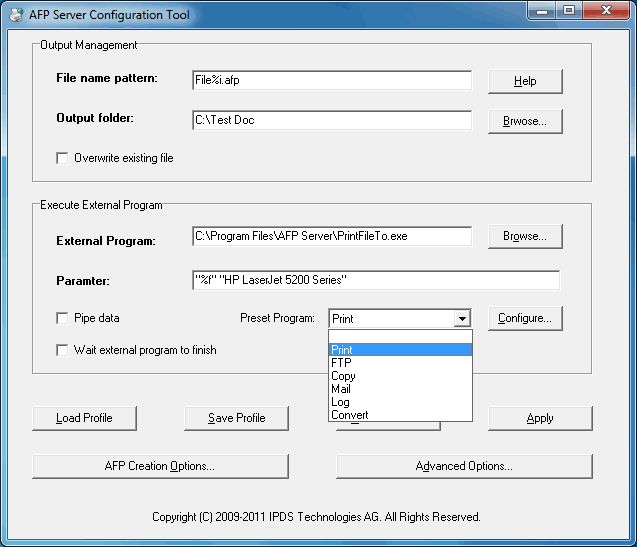Enable Overwrite existing file checkbox
The width and height of the screenshot is (637, 547).
[62, 158]
